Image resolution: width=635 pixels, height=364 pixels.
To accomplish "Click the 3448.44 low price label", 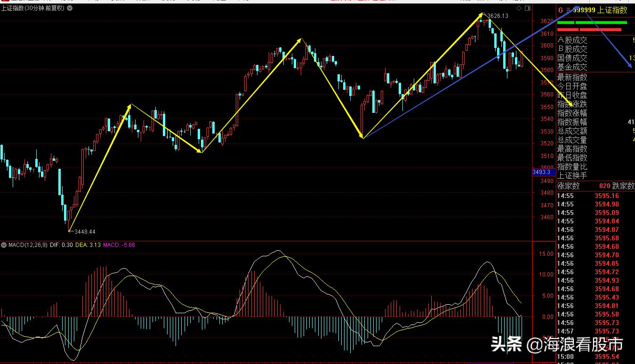I will (x=85, y=232).
